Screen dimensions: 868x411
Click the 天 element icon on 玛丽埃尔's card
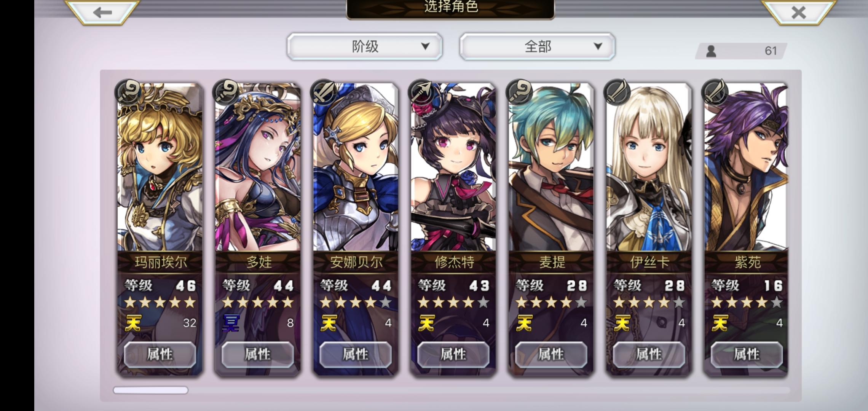coord(133,323)
